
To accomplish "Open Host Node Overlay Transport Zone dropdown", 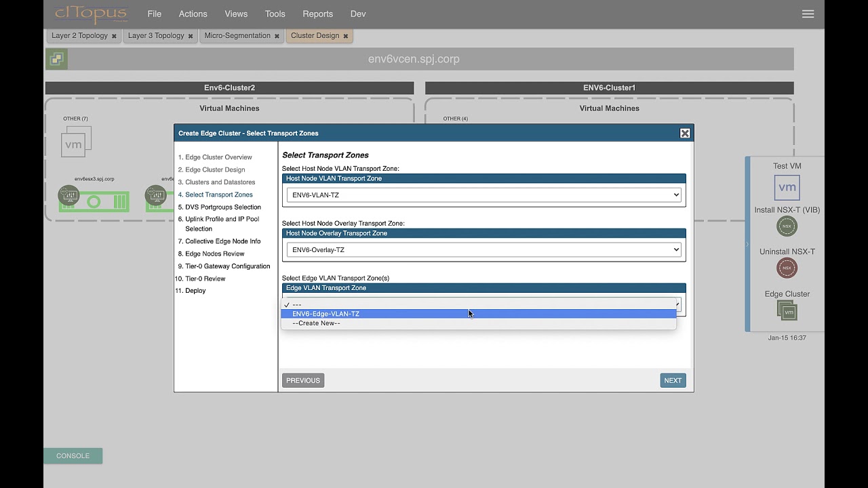I will tap(484, 250).
